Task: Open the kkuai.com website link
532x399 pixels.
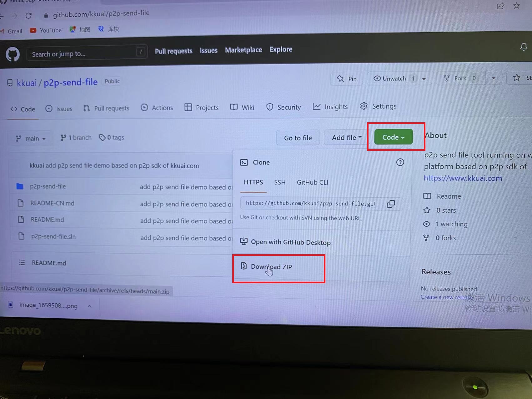Action: point(463,178)
